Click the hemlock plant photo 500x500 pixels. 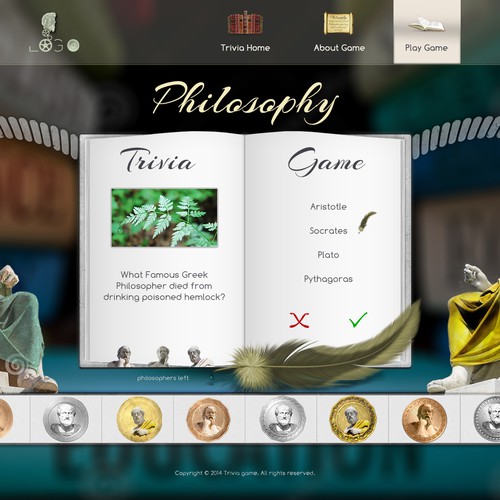[164, 218]
